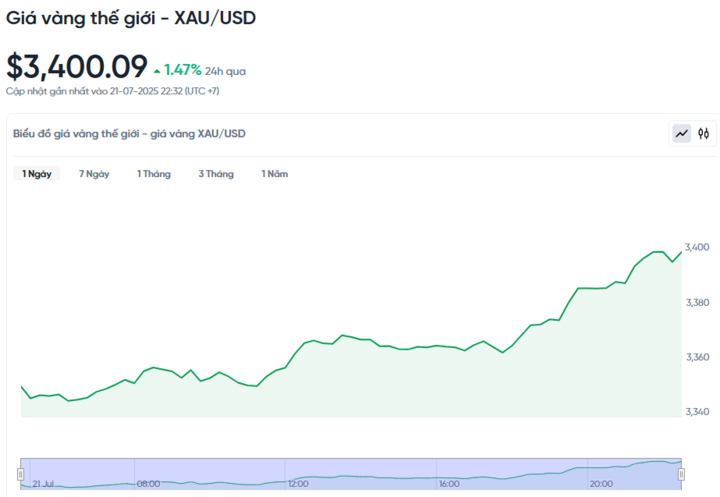Switch to the 3 Tháng range

(x=216, y=174)
